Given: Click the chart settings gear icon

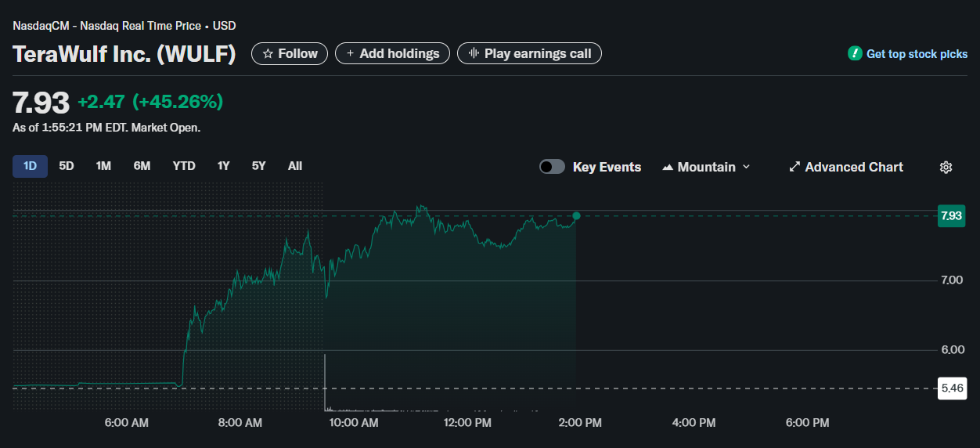Looking at the screenshot, I should coord(946,167).
